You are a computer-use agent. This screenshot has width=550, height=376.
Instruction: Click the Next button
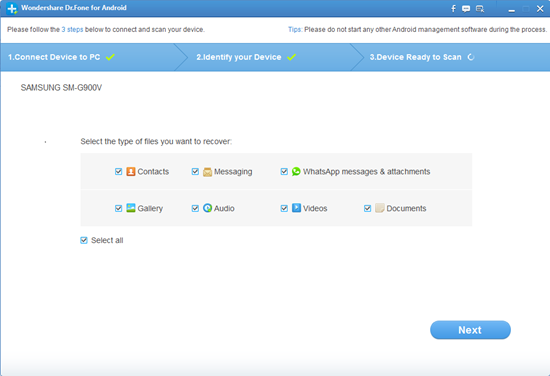470,330
